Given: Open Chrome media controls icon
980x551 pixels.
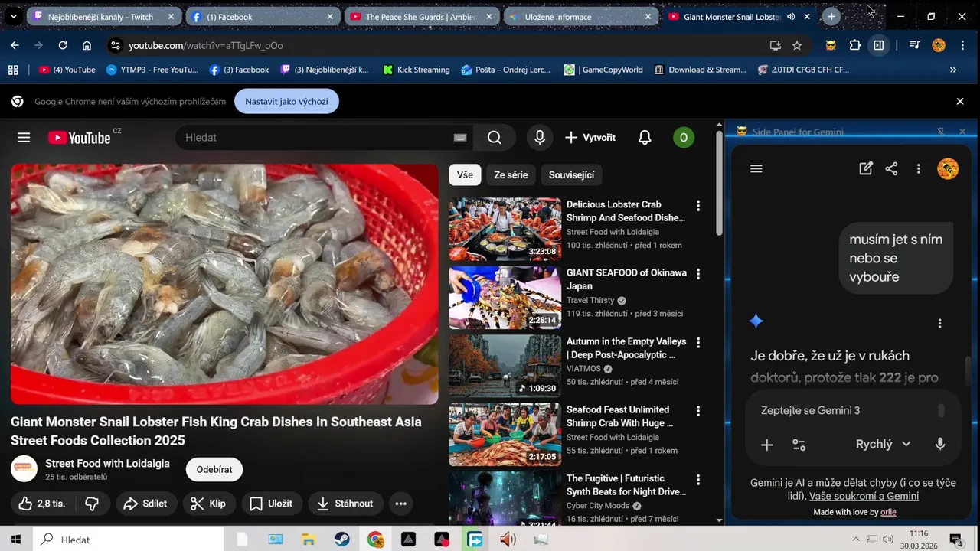Looking at the screenshot, I should tap(914, 45).
